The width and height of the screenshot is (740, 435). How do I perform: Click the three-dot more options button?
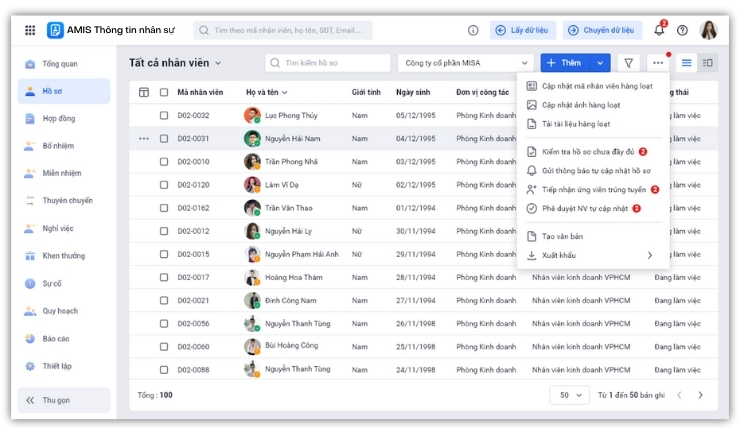coord(658,63)
